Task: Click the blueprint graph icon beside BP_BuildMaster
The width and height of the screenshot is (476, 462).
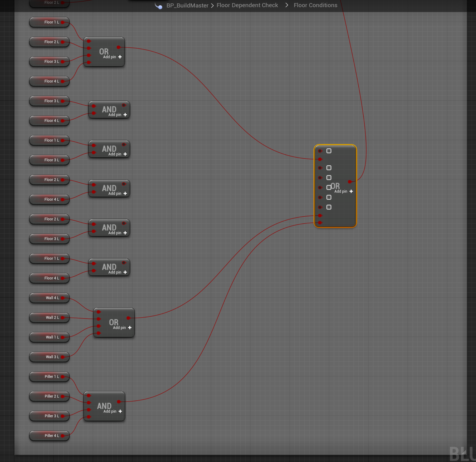Action: [159, 6]
